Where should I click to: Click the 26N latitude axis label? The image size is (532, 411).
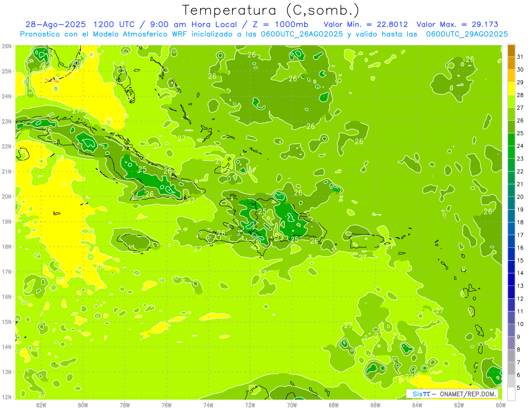click(7, 46)
